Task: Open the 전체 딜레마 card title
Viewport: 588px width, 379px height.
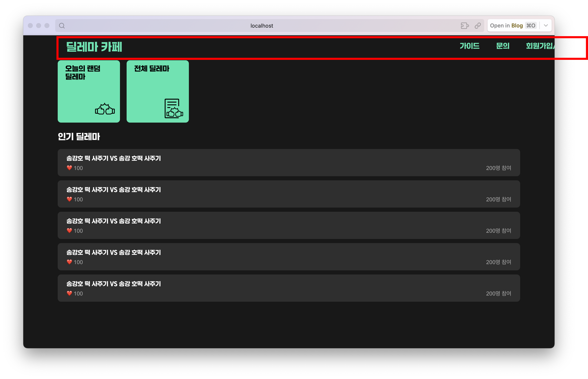Action: 152,69
